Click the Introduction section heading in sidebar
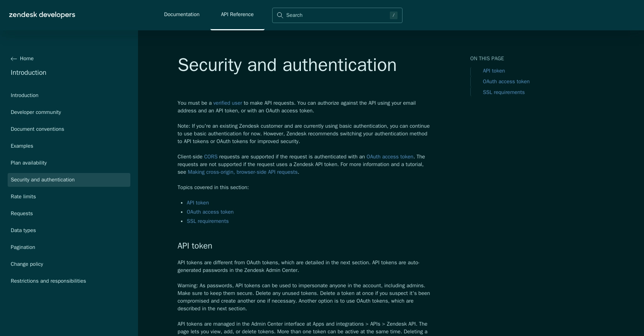 [28, 73]
